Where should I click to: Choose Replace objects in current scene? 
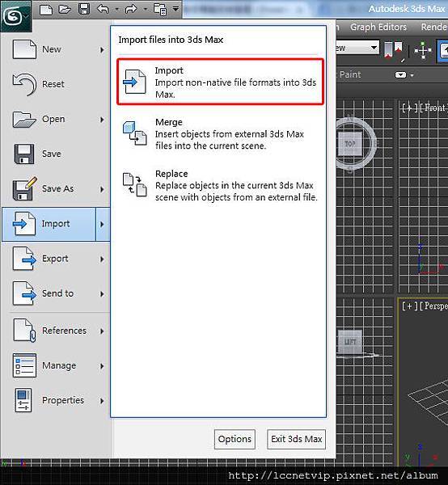tap(220, 185)
